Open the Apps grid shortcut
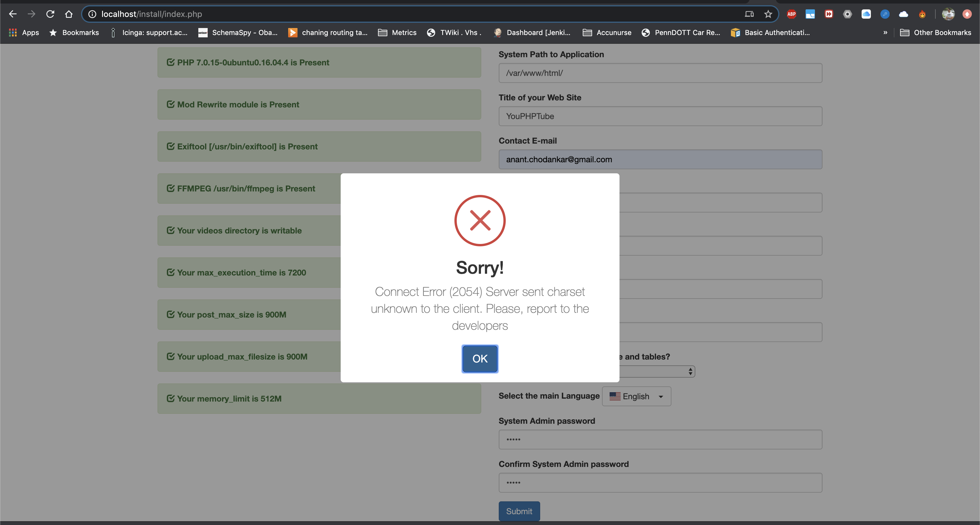Screen dimensions: 980x525 [x=24, y=33]
